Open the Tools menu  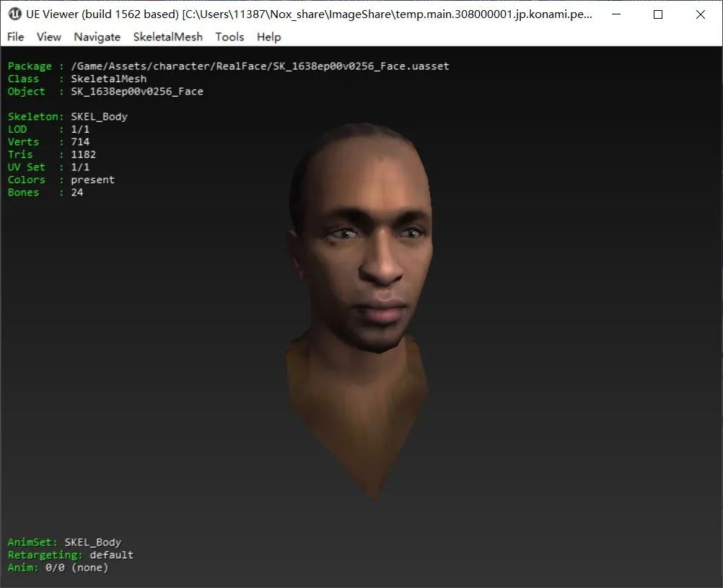pos(229,37)
